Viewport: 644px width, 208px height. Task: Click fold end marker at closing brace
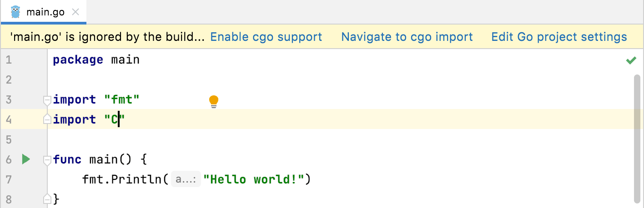click(x=46, y=199)
